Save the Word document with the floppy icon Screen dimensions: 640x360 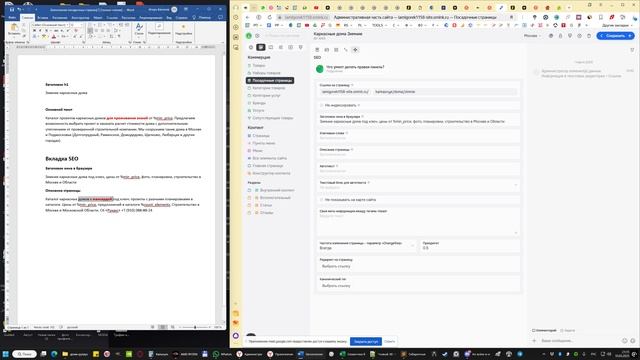[x=12, y=9]
